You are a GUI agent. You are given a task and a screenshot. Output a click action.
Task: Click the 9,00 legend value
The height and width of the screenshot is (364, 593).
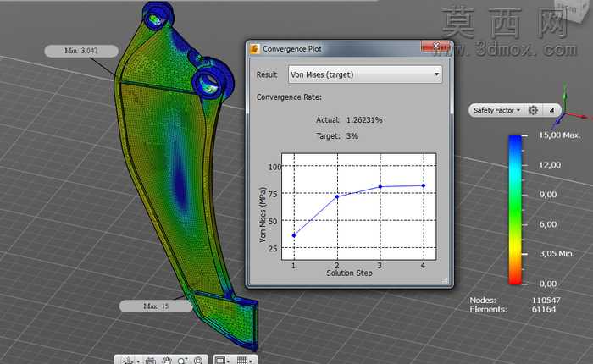click(548, 195)
